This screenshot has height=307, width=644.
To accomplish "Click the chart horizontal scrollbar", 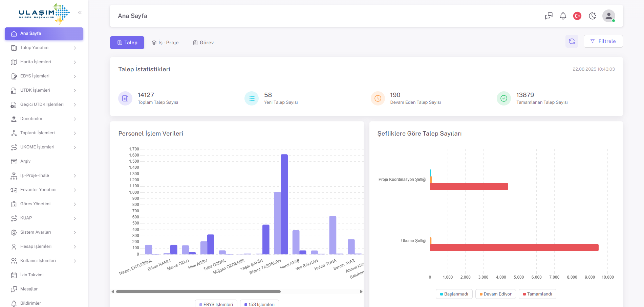I will tap(198, 291).
